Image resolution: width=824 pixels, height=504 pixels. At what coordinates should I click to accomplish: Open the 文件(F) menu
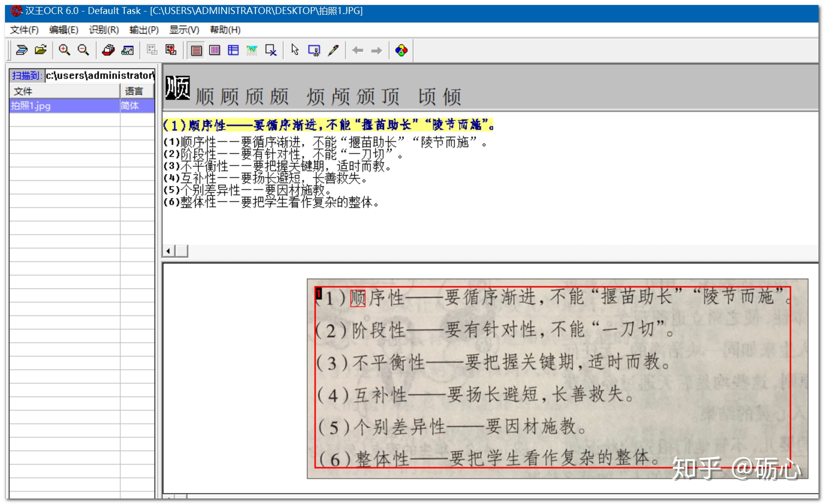pos(24,30)
